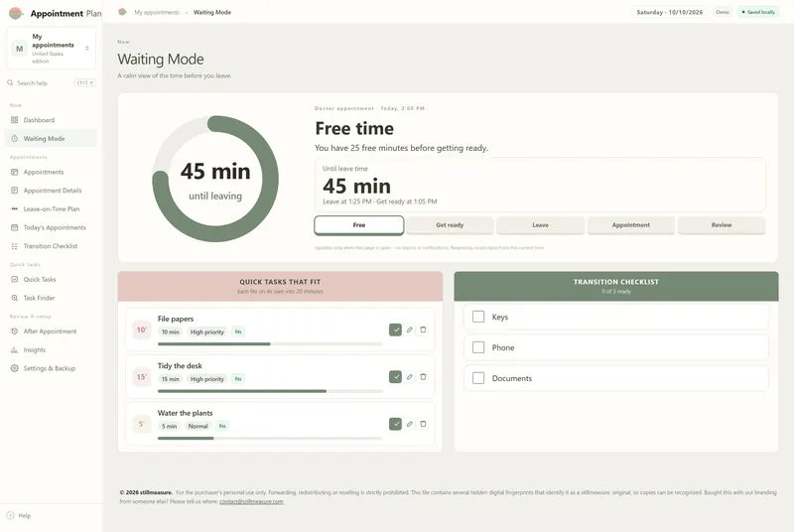Click the 15 min tag on Tidy the desk
Screen dimensions: 794x532
click(x=170, y=379)
